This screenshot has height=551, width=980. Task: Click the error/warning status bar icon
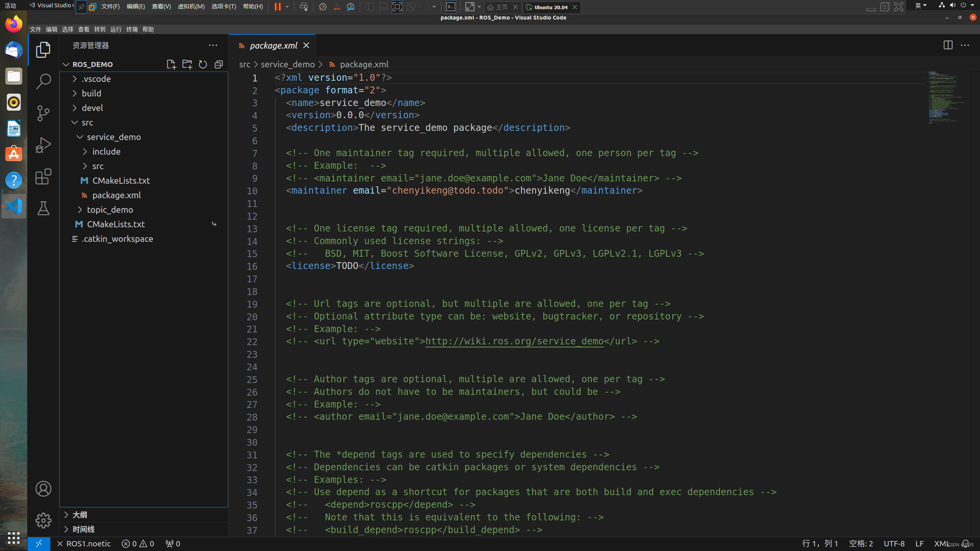[137, 544]
